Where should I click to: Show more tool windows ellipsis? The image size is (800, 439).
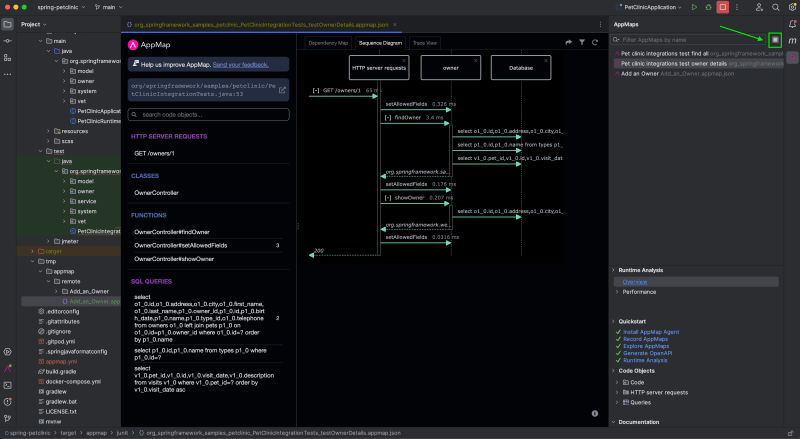8,75
